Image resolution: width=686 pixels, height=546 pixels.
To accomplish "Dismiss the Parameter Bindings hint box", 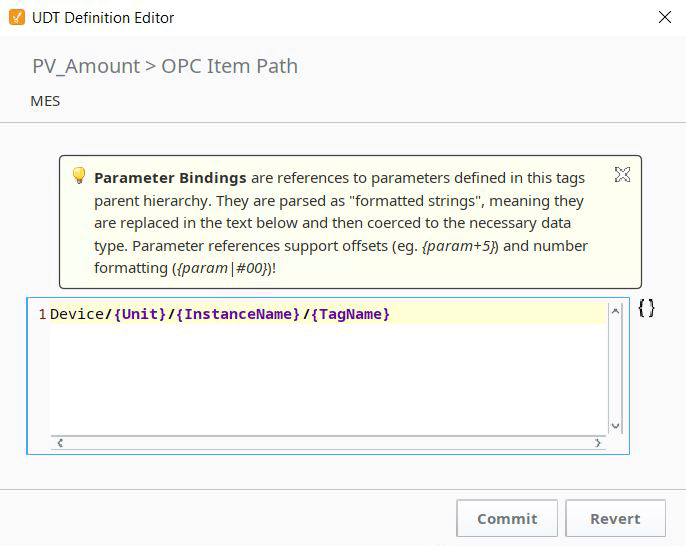I will [x=622, y=175].
